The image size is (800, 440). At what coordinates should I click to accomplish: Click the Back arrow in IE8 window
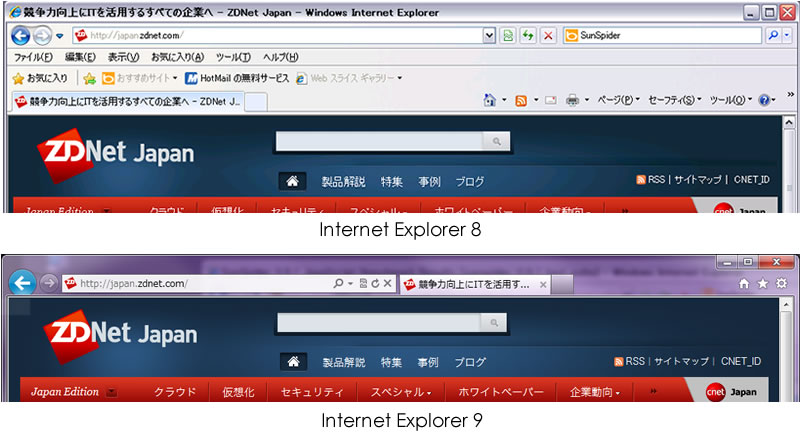[x=20, y=35]
